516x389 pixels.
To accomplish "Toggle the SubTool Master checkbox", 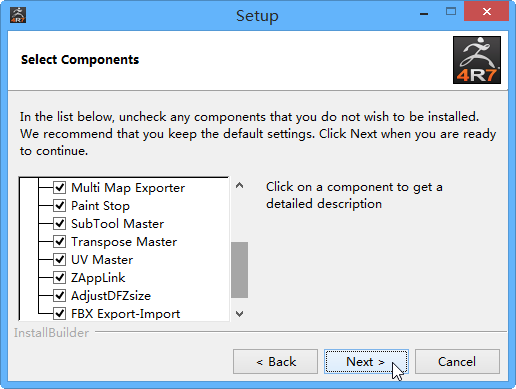I will (59, 223).
